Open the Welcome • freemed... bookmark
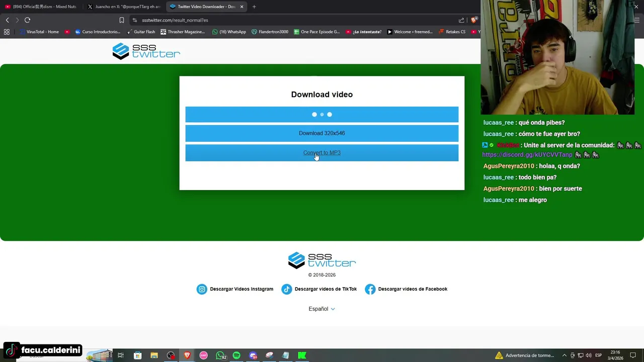Viewport: 644px width, 362px height. click(410, 32)
